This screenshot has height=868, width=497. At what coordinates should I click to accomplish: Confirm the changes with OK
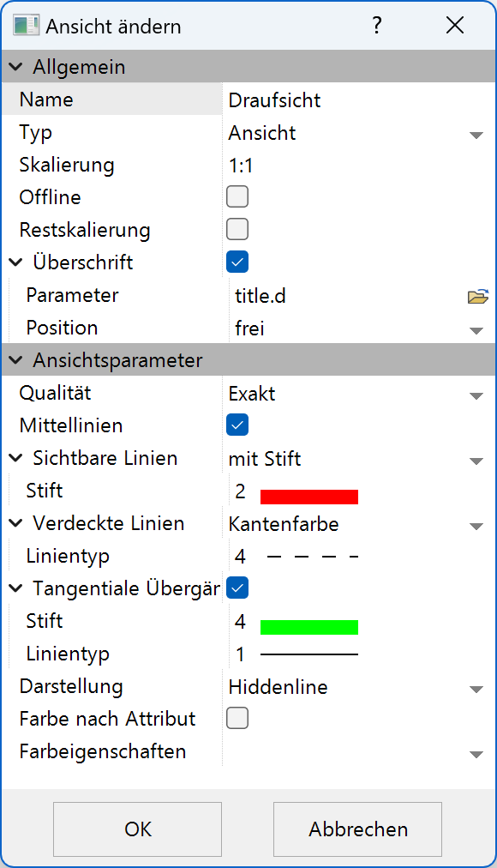[137, 829]
